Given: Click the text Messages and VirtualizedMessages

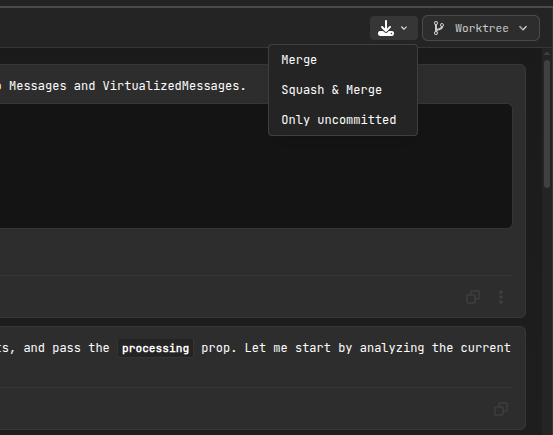Looking at the screenshot, I should [127, 86].
